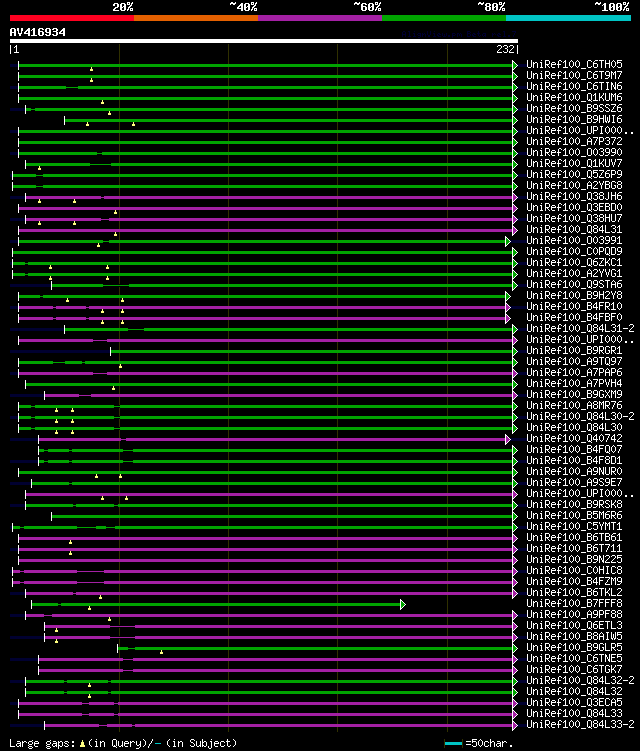
Task: Click the UniRef100_C0HIC8 label
Action: 574,571
